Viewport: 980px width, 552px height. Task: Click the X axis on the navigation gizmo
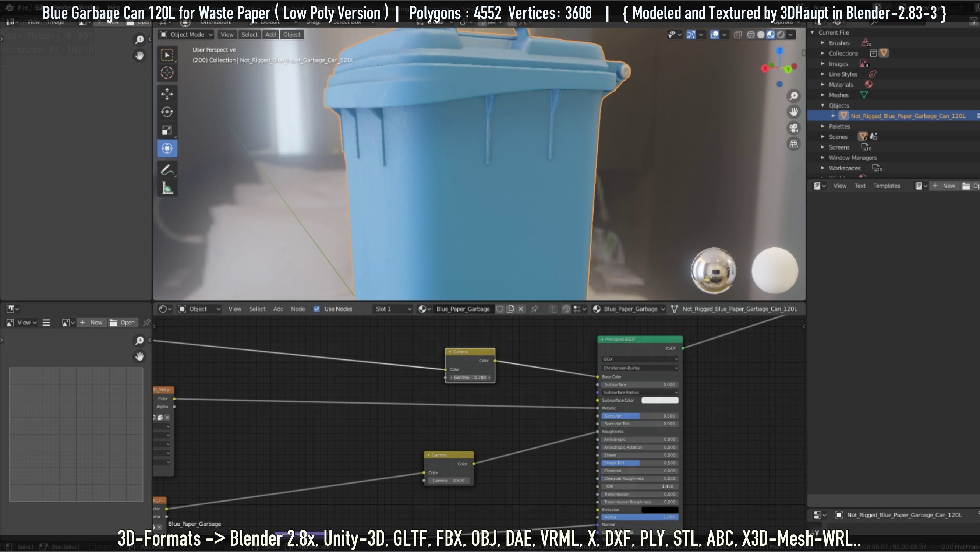tap(765, 68)
